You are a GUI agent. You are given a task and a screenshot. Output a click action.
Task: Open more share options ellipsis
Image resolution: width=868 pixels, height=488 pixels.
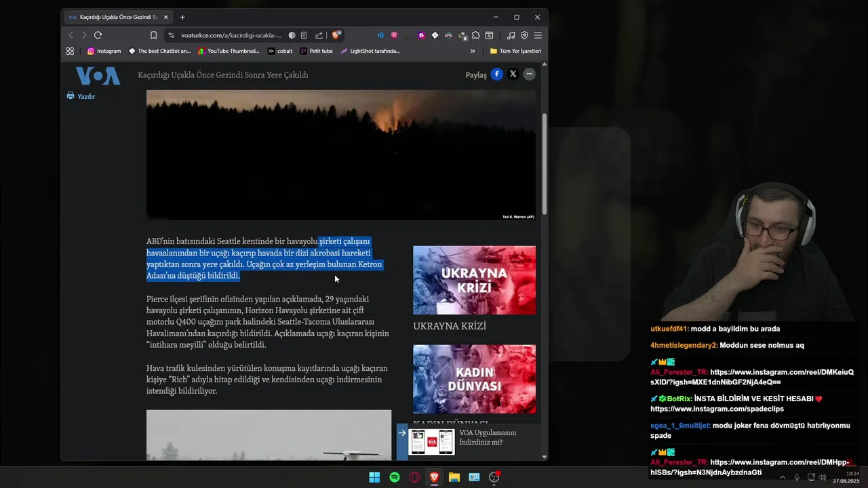(529, 75)
